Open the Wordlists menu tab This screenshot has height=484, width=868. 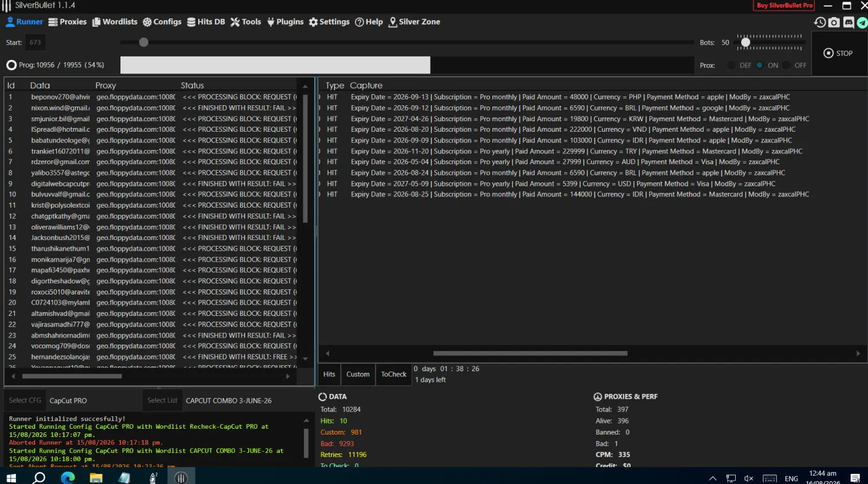115,22
